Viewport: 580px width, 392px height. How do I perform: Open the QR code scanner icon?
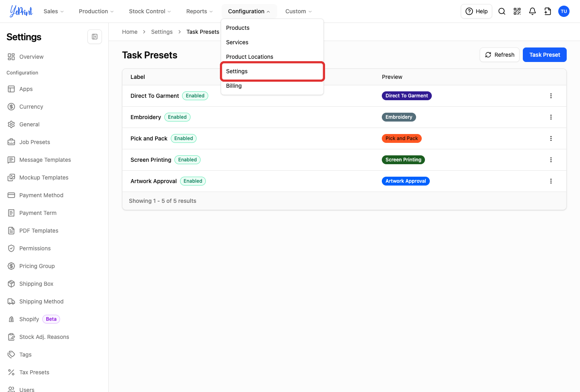[x=517, y=11]
